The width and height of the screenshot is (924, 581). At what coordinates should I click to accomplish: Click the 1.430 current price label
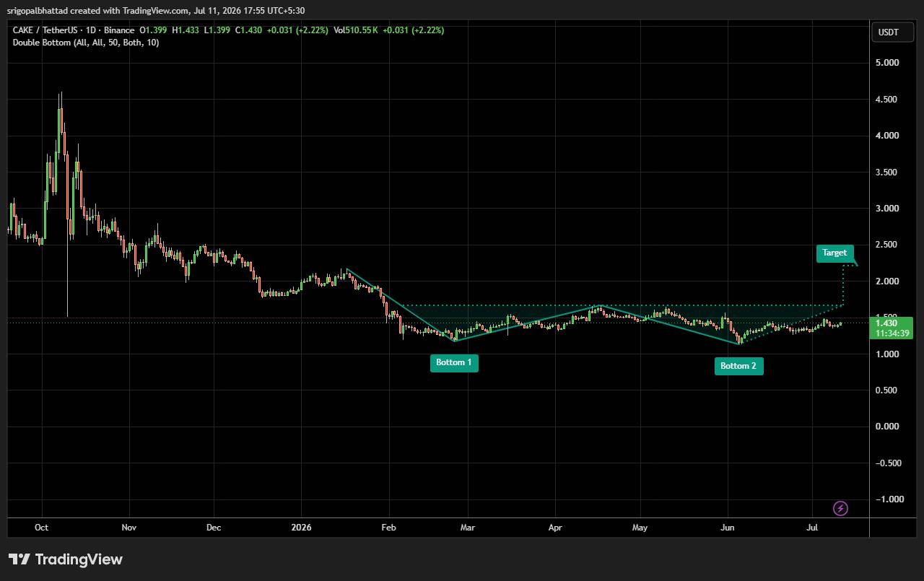[x=886, y=323]
